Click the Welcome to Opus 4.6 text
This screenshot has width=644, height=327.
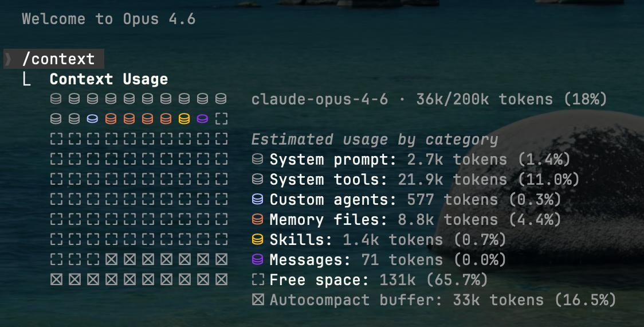[x=108, y=19]
